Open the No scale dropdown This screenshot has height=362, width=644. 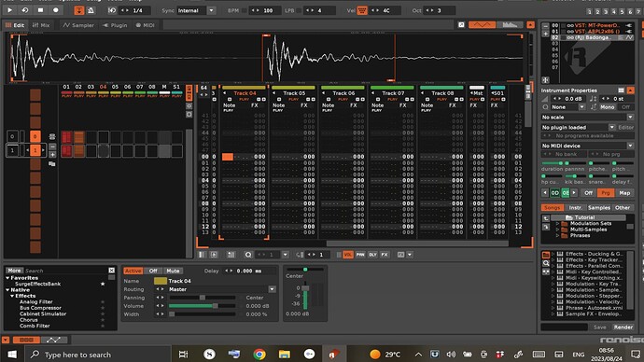pyautogui.click(x=588, y=118)
